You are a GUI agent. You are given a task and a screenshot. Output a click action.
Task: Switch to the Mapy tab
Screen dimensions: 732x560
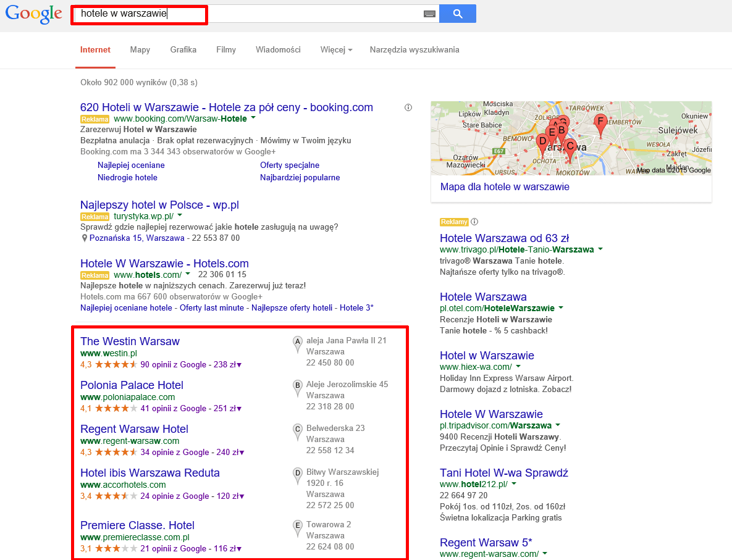[x=140, y=50]
